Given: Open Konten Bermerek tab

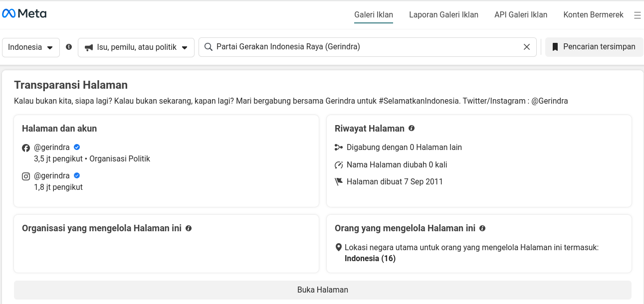Looking at the screenshot, I should coord(593,15).
